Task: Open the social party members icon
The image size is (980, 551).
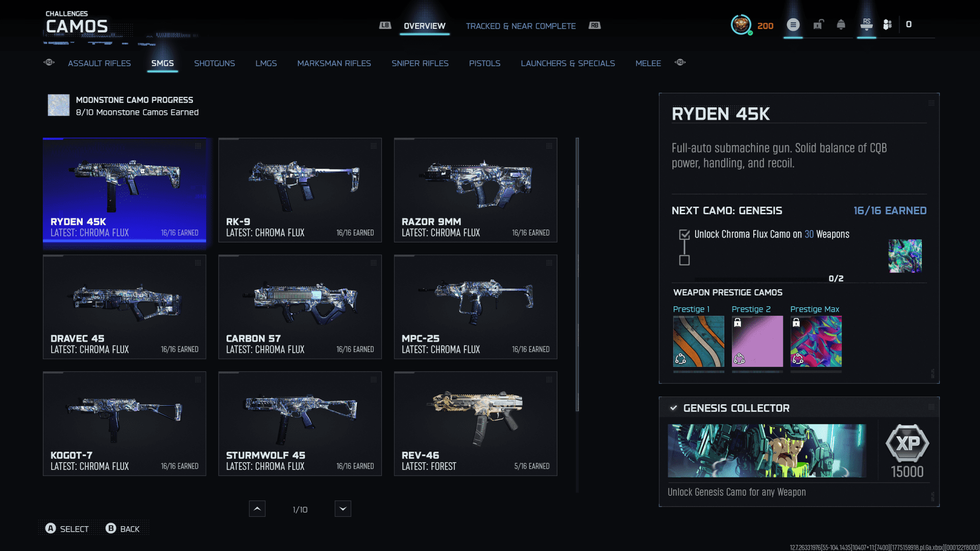Action: (x=888, y=24)
